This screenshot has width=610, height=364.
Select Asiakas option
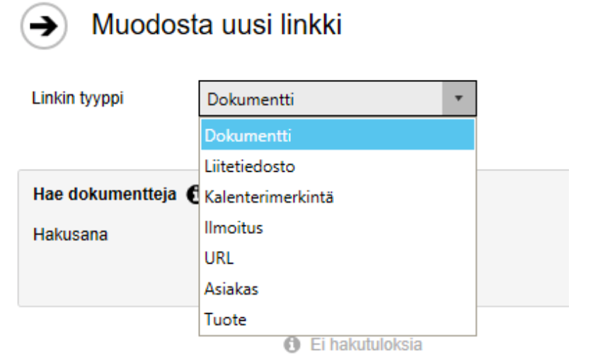pos(338,289)
